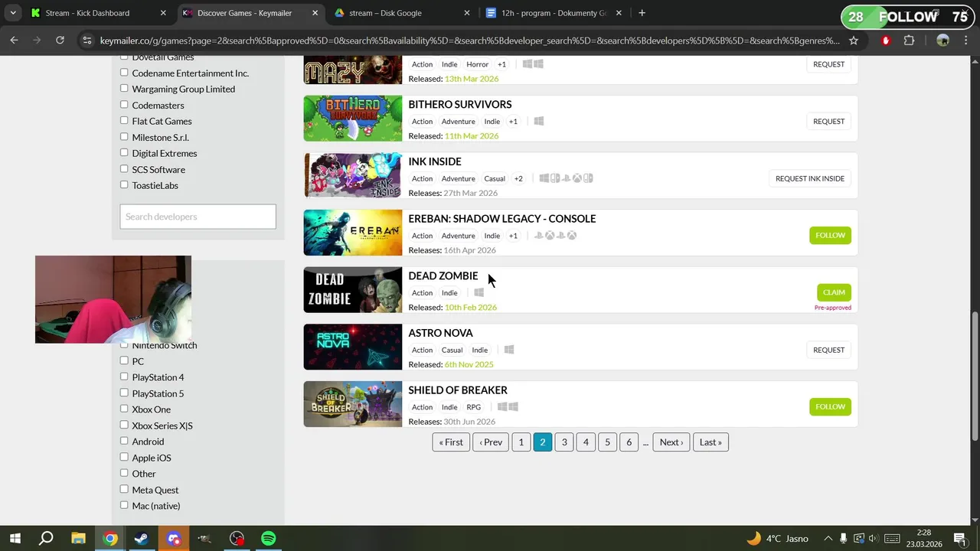Viewport: 980px width, 551px height.
Task: Tick the Codemasters checkbox
Action: (x=124, y=105)
